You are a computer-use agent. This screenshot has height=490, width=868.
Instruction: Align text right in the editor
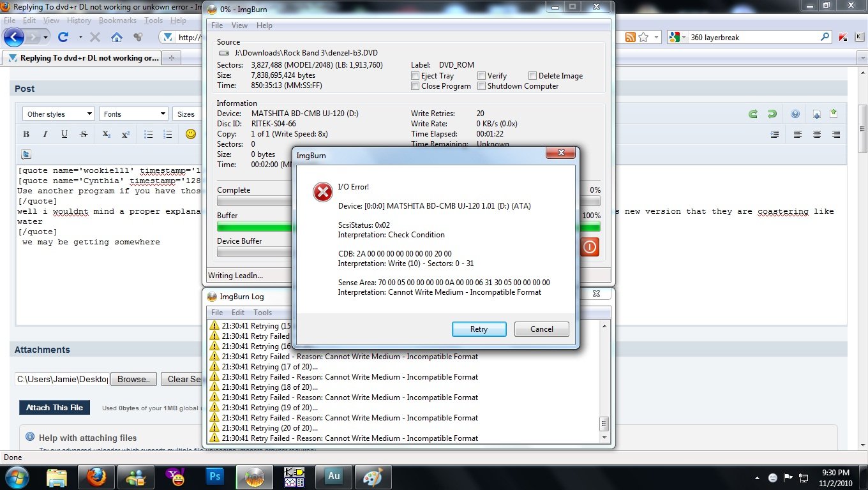tap(836, 134)
